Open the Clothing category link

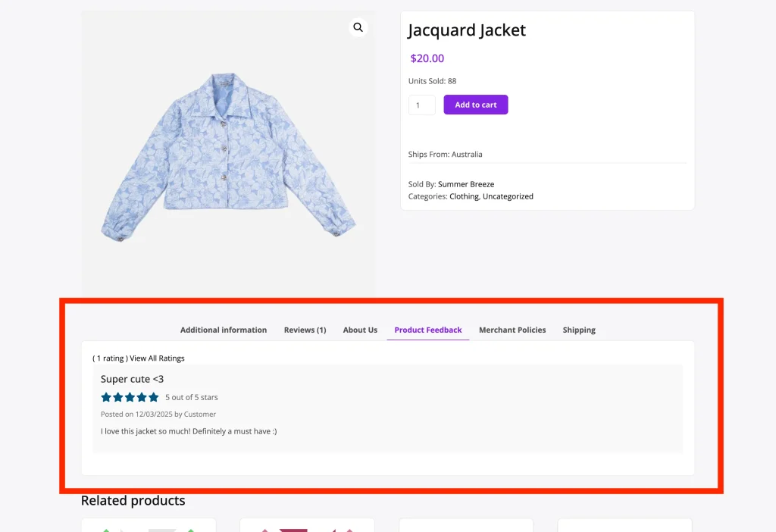pos(464,196)
